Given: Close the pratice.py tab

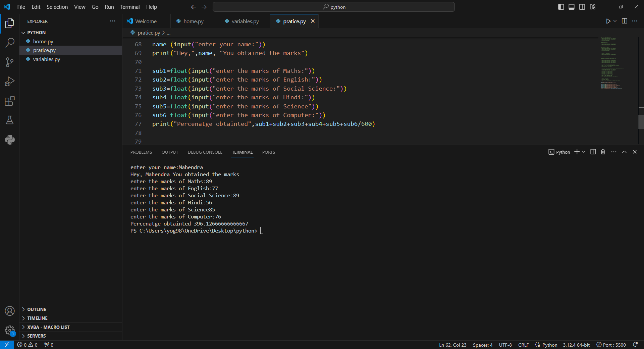Looking at the screenshot, I should (313, 21).
